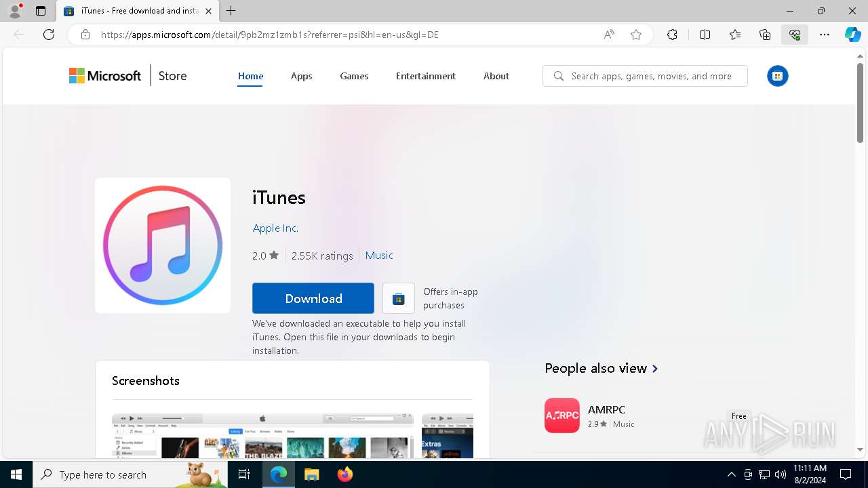Toggle split screen icon
Image resolution: width=868 pixels, height=488 pixels.
[x=705, y=35]
